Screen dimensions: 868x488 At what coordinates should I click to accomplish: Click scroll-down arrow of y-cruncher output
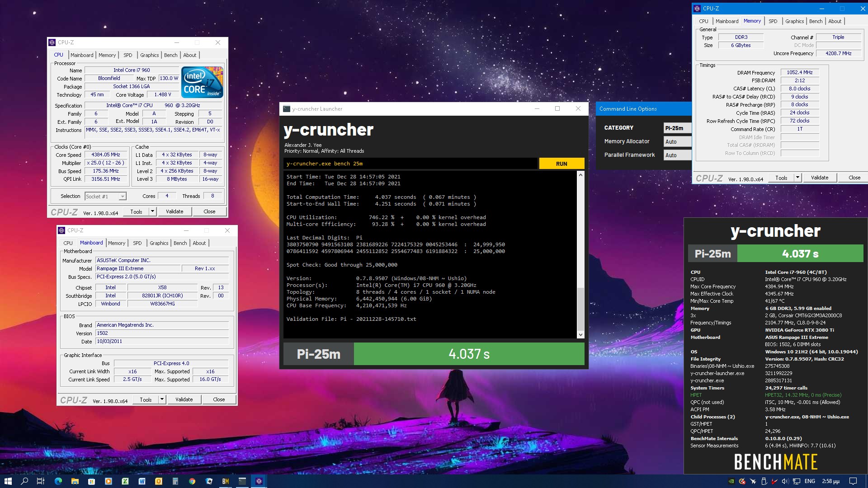580,335
